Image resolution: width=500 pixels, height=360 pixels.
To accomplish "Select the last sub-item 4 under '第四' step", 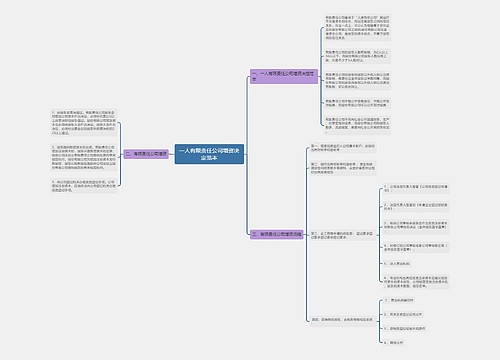I will [394, 343].
